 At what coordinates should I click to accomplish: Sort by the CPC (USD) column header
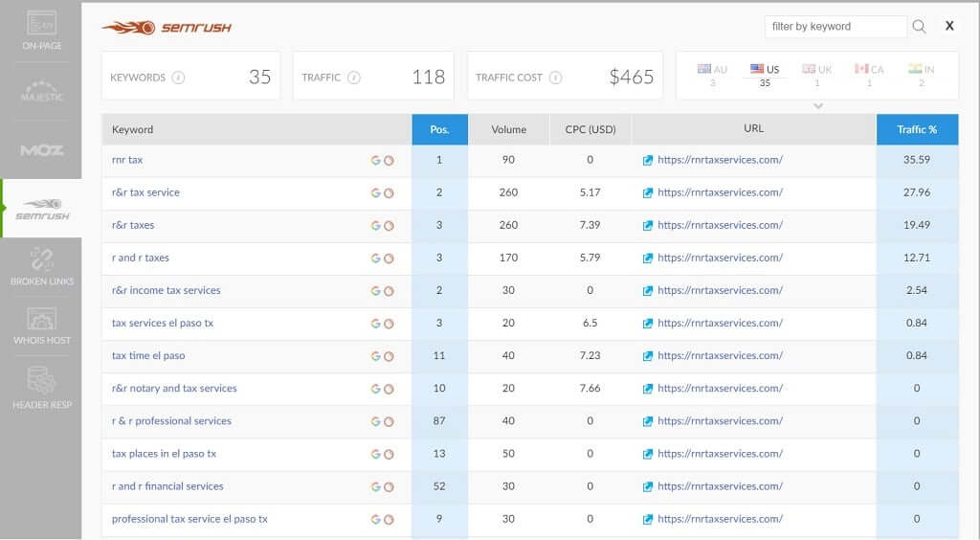(590, 129)
